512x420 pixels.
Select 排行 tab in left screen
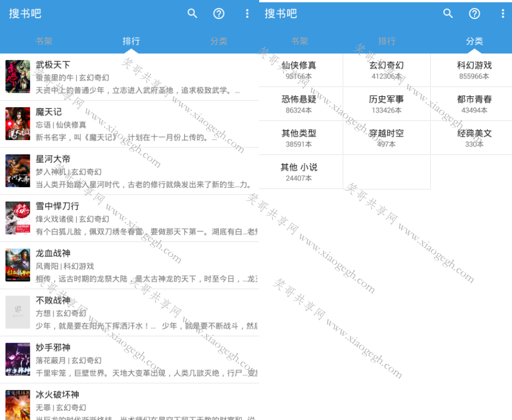pos(131,41)
